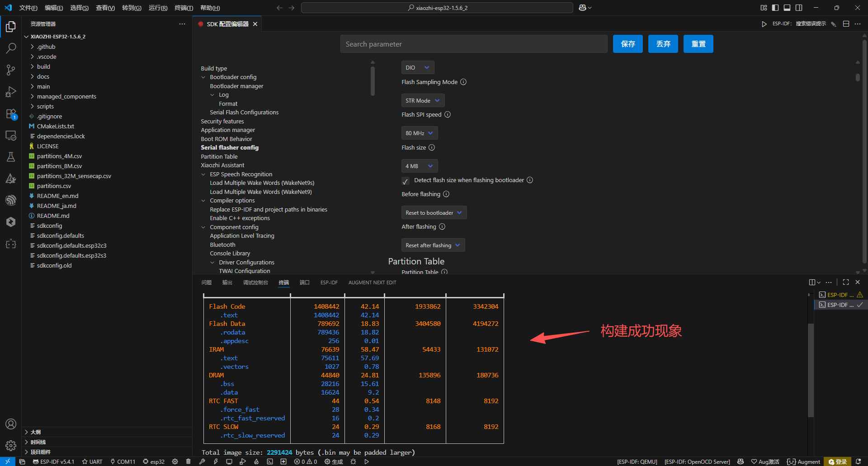The width and height of the screenshot is (868, 466).
Task: Open the ESP-IDF Espressif activity icon
Action: pyautogui.click(x=11, y=200)
